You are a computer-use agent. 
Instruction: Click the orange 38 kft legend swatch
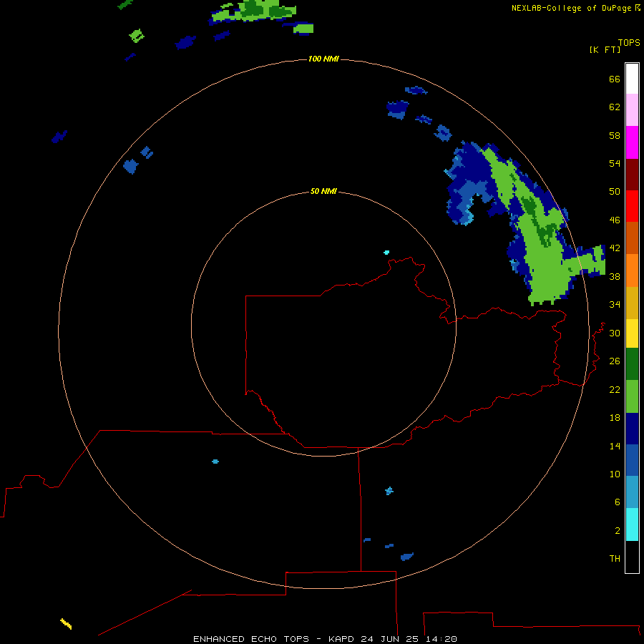click(632, 270)
